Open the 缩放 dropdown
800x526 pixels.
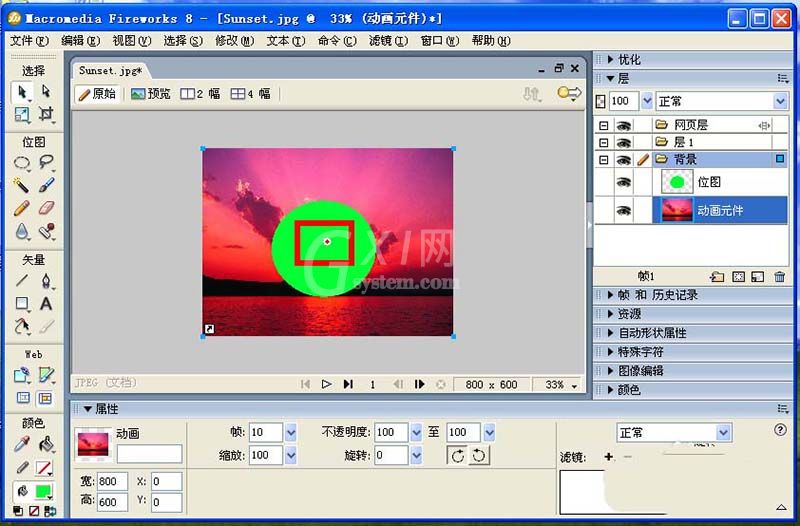[290, 455]
